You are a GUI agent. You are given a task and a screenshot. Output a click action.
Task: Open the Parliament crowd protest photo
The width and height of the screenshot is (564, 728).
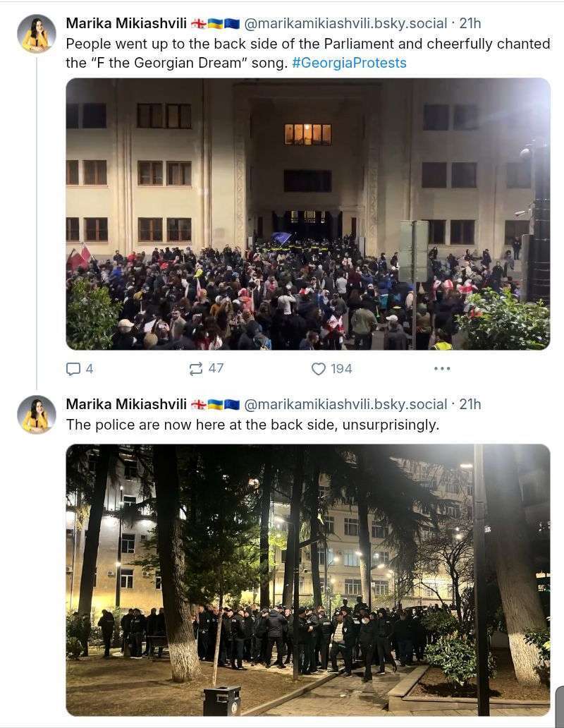point(308,214)
